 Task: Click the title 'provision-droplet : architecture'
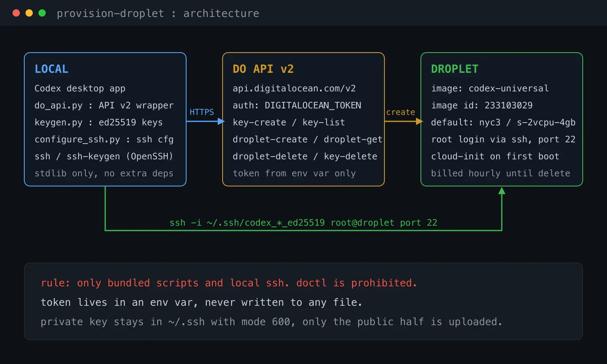(158, 13)
